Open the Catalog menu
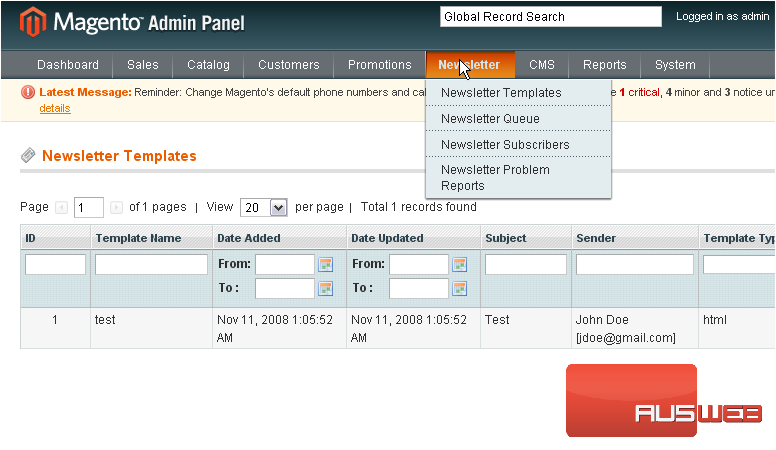The width and height of the screenshot is (776, 450). (x=208, y=65)
